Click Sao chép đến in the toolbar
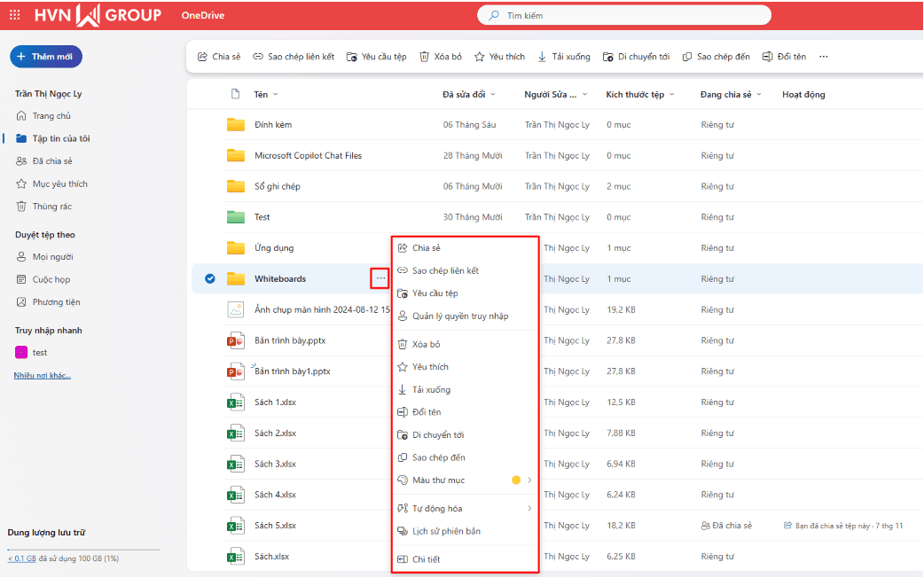 click(x=716, y=57)
